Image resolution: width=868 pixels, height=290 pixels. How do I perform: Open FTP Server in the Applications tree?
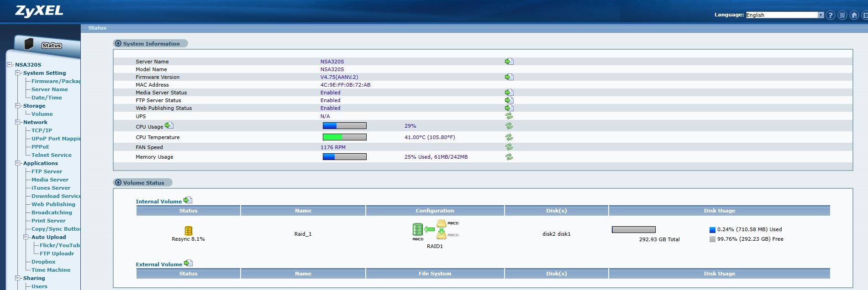[47, 171]
